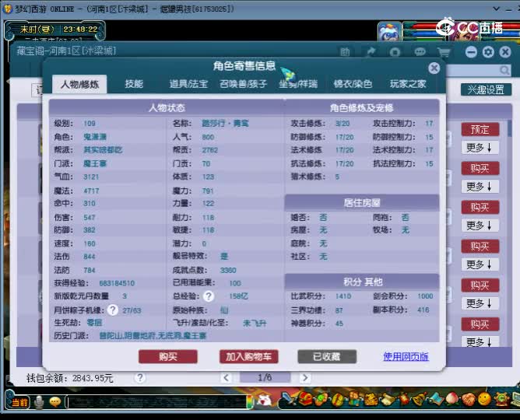Click the yellow smiley face icon
Image resolution: width=520 pixels, height=420 pixels.
pos(485,399)
